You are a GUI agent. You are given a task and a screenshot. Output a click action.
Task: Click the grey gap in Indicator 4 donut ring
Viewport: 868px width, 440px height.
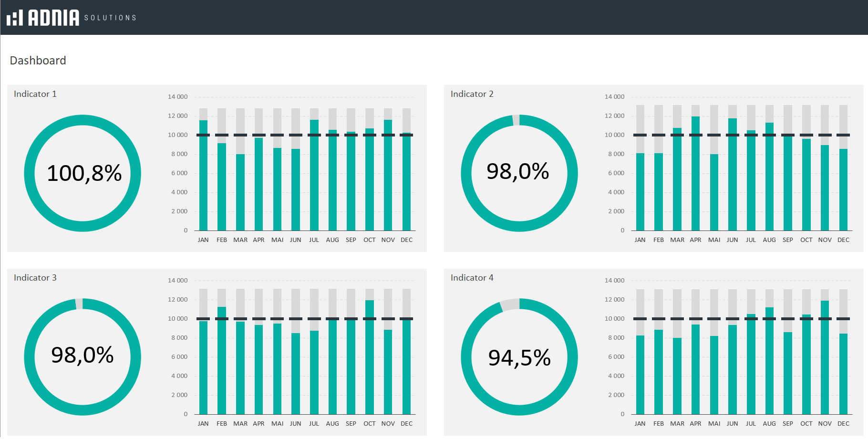coord(510,305)
